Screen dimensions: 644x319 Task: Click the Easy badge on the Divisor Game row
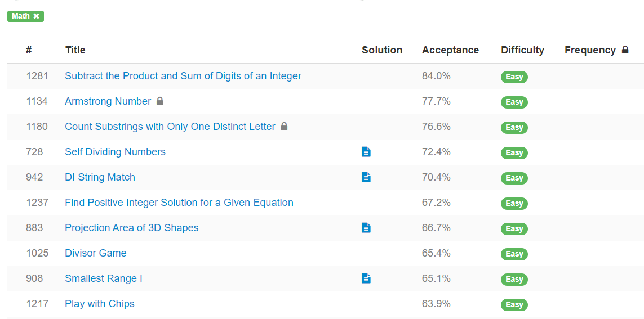pyautogui.click(x=514, y=254)
